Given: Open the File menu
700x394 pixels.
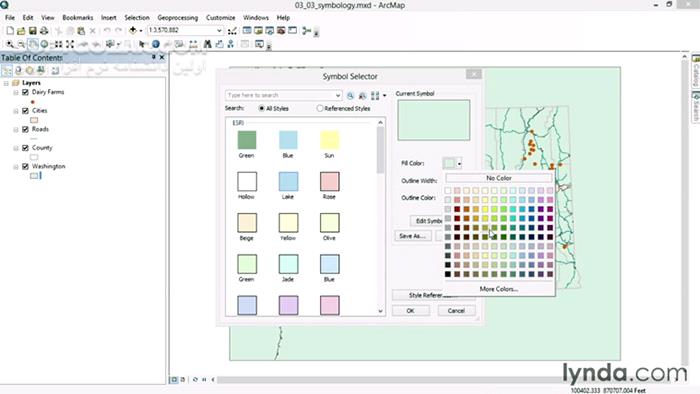Looking at the screenshot, I should tap(10, 17).
